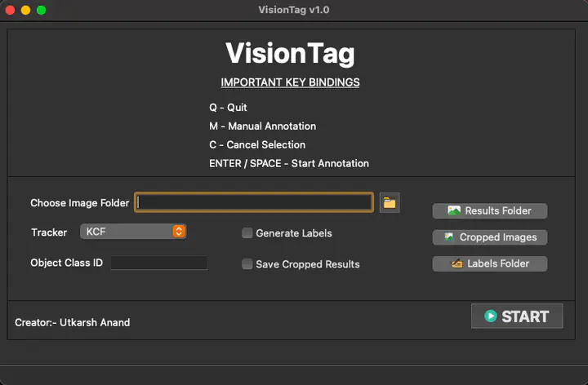
Task: Click the Creator Utkarsh Anand label
Action: click(72, 322)
